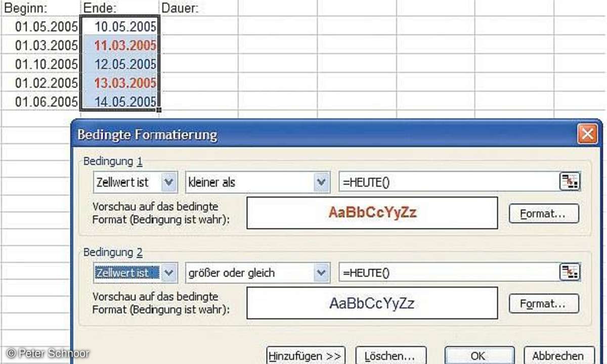Cancel with the Abbrechen button
The image size is (607, 364).
point(558,355)
